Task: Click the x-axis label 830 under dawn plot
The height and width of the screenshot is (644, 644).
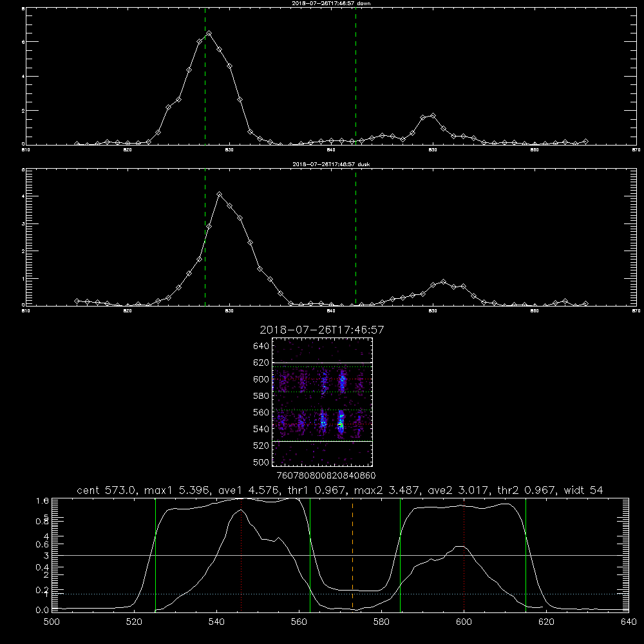Action: click(x=229, y=150)
